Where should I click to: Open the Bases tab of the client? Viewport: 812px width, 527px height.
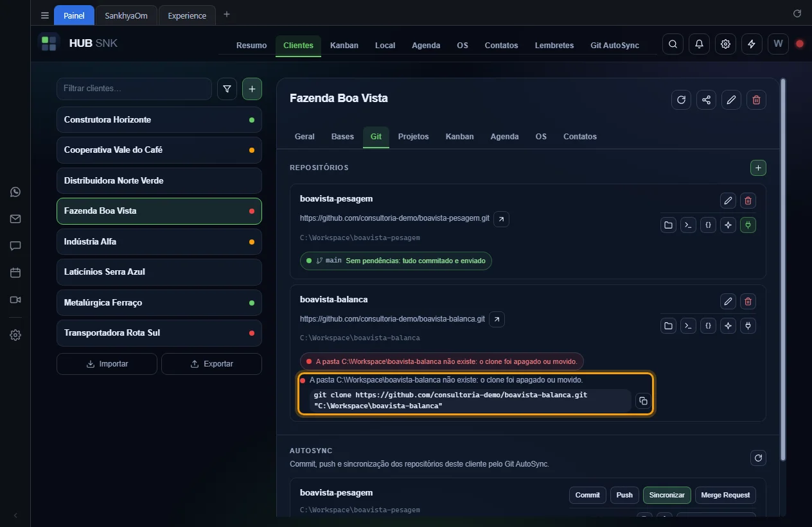pos(342,137)
